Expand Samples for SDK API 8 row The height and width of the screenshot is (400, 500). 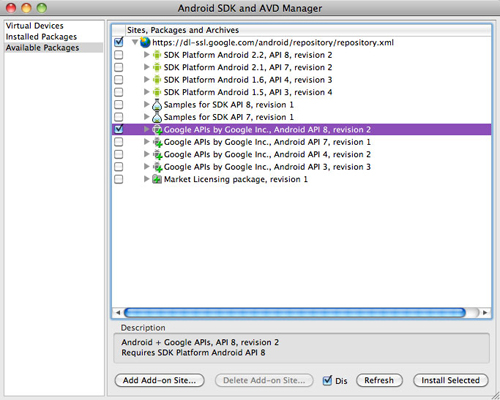coord(146,104)
